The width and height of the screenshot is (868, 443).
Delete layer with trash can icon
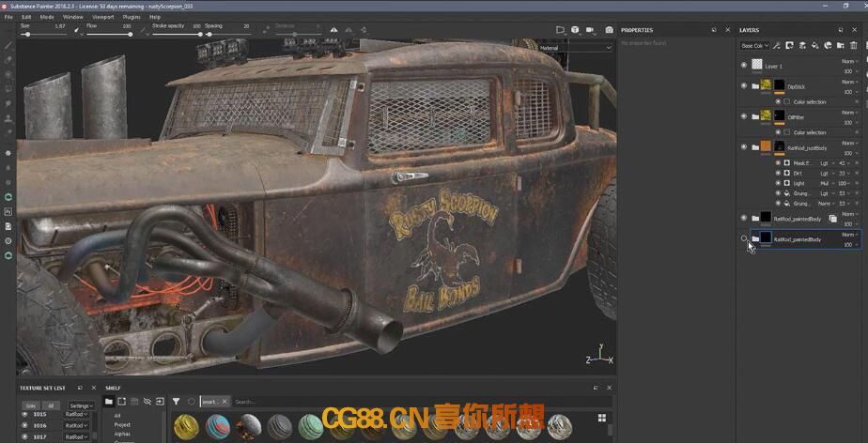[x=854, y=45]
